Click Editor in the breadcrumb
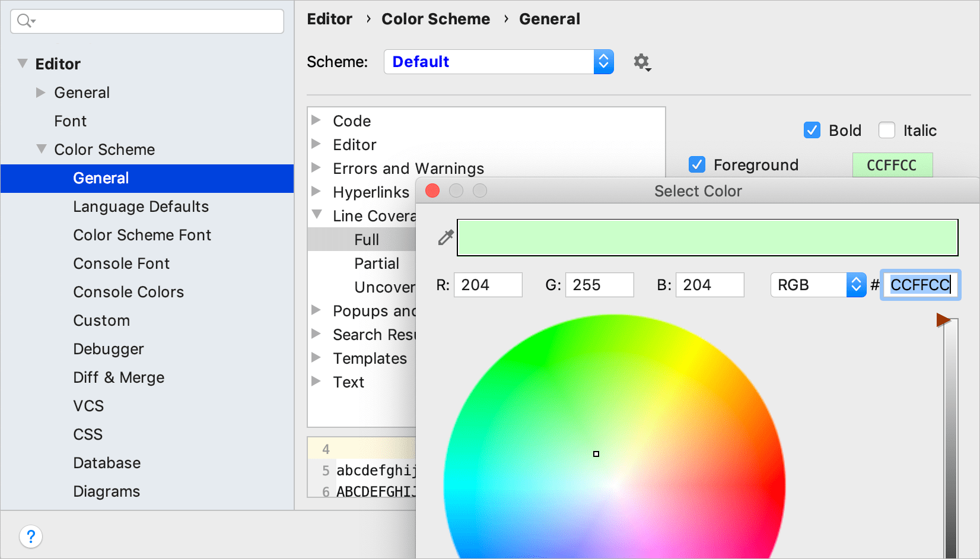 330,19
